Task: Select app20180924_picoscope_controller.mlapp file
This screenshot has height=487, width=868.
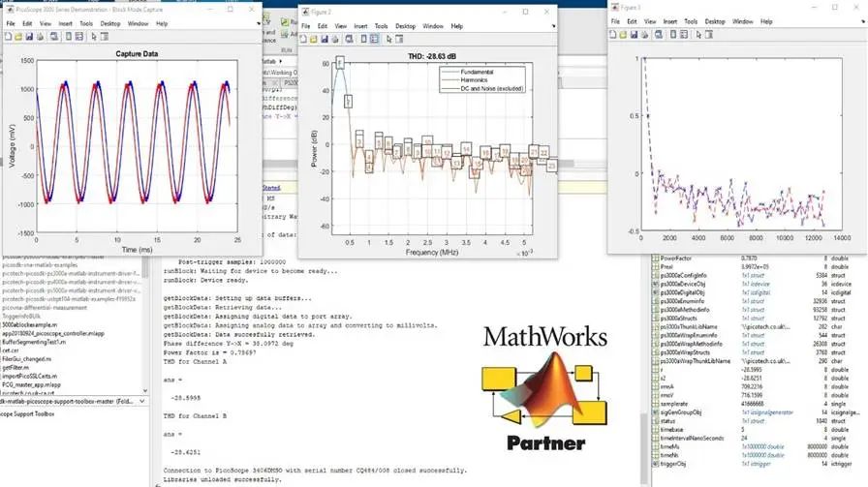Action: pos(53,334)
